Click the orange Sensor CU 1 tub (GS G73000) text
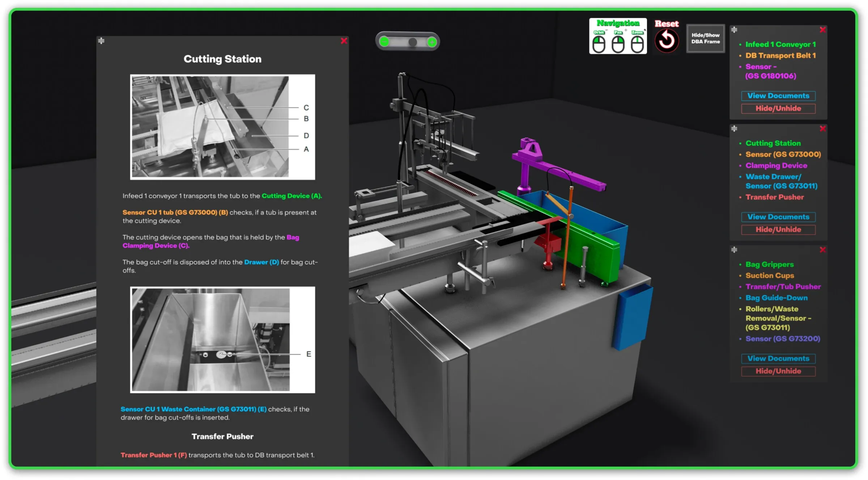The image size is (868, 480). [175, 213]
